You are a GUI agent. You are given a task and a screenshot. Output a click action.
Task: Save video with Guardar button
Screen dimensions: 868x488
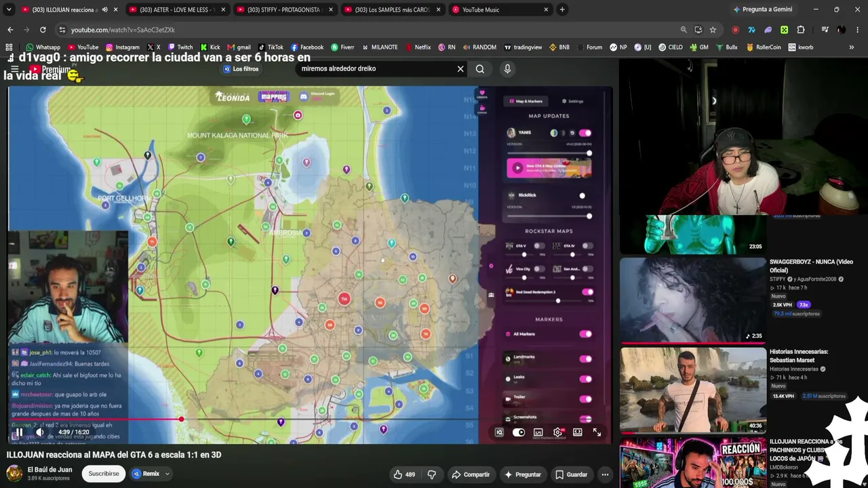click(x=571, y=474)
